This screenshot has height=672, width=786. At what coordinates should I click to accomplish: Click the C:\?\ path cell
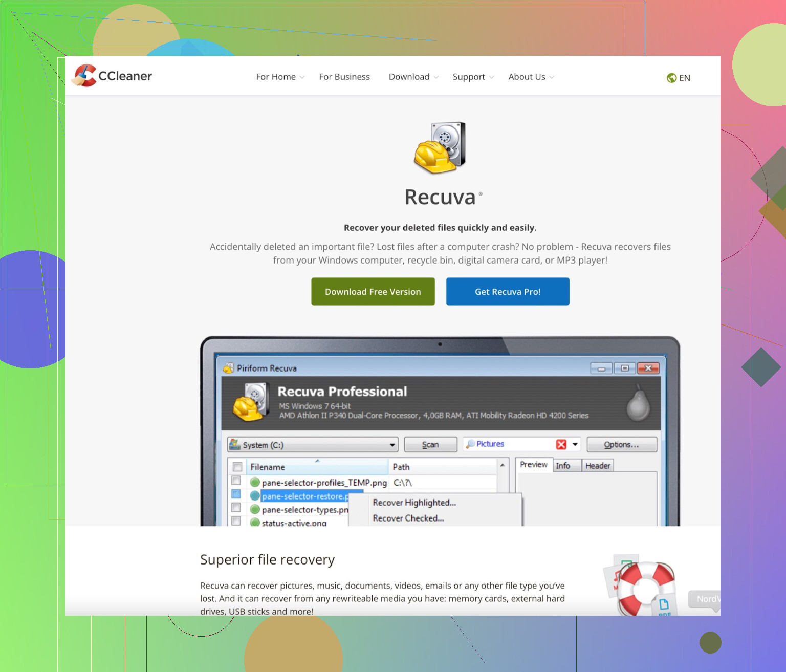pyautogui.click(x=403, y=483)
